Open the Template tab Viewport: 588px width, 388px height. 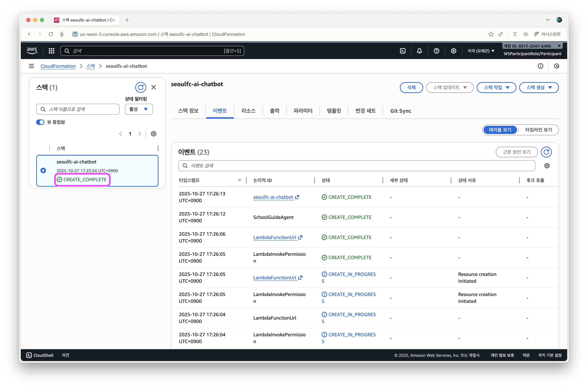(x=334, y=111)
